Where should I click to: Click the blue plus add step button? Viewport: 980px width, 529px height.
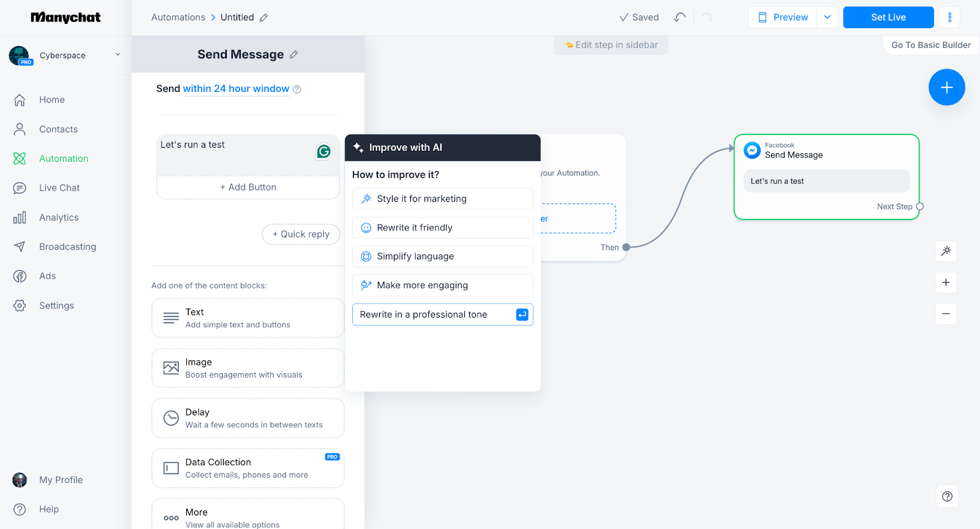pyautogui.click(x=946, y=88)
